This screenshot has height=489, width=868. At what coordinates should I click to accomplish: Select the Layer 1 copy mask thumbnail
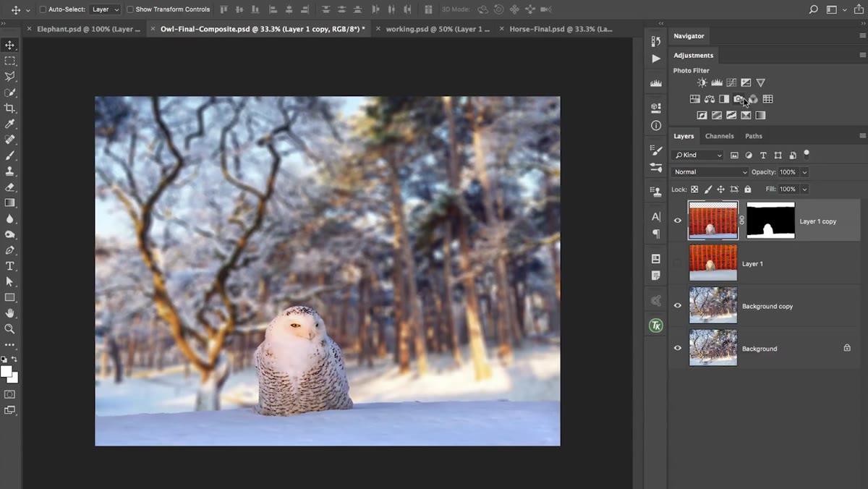pyautogui.click(x=770, y=221)
